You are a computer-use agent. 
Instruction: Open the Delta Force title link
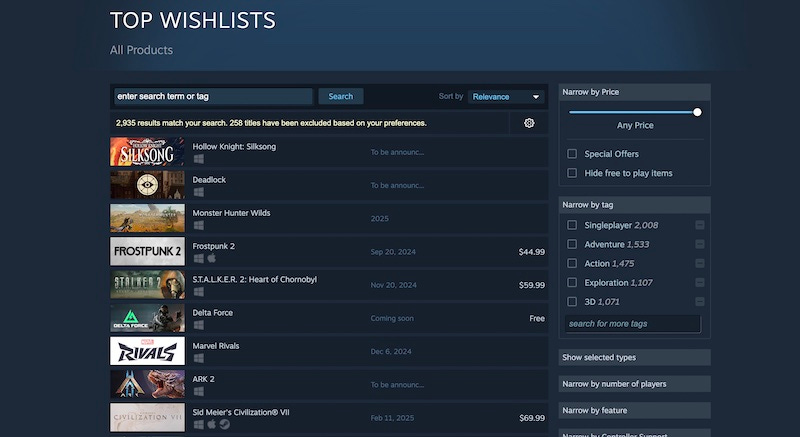click(212, 313)
